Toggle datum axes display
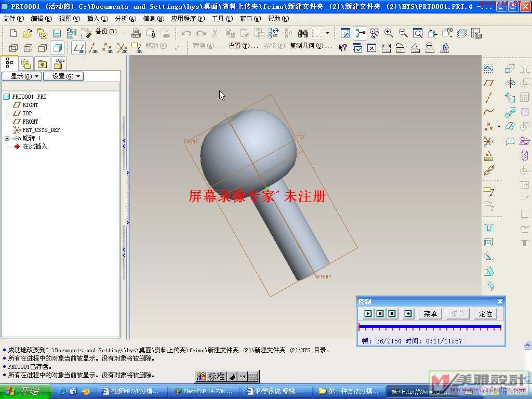532x399 pixels. pos(93,48)
